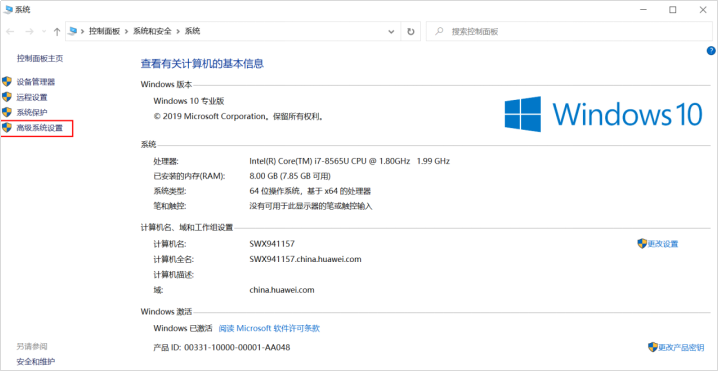Click the shield icon beside 高级系统设置
The width and height of the screenshot is (719, 372).
click(x=6, y=128)
